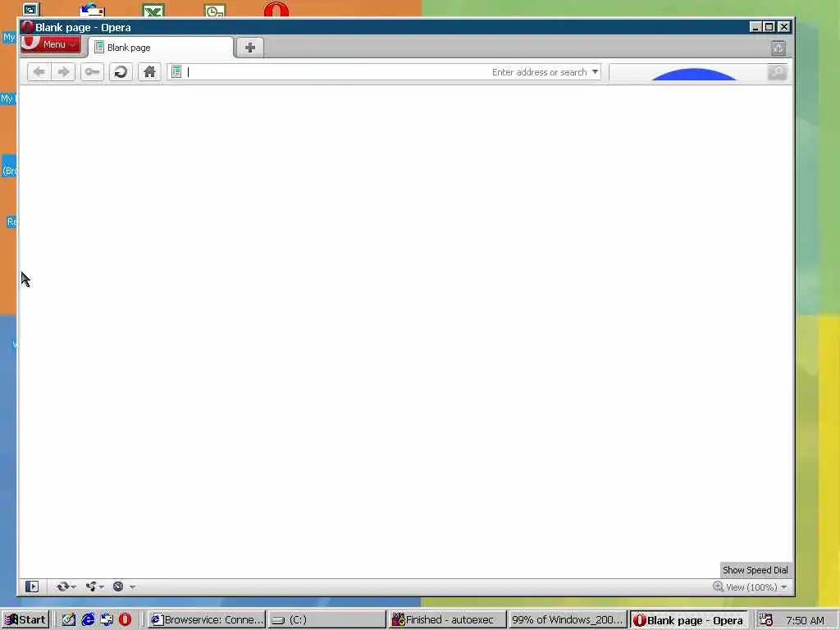Click the 7:50 AM clock
Viewport: 840px width, 630px height.
[806, 620]
